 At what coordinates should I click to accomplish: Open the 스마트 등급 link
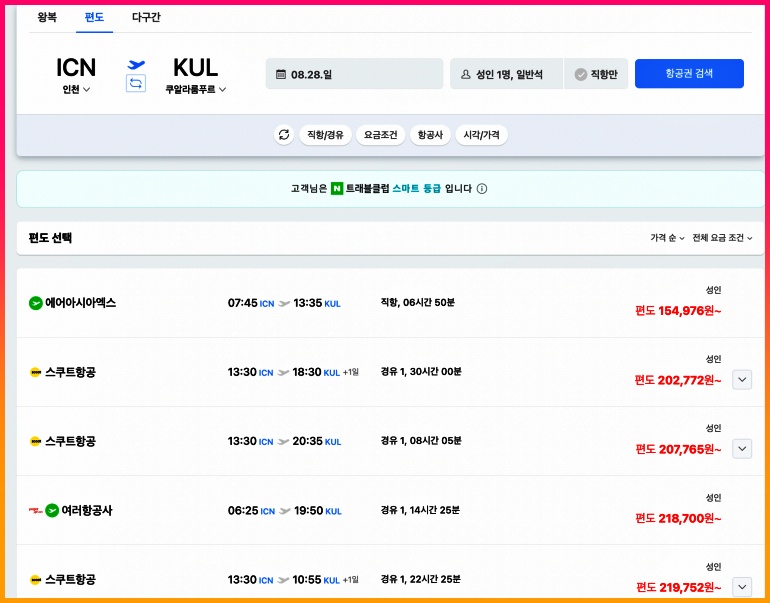[416, 189]
